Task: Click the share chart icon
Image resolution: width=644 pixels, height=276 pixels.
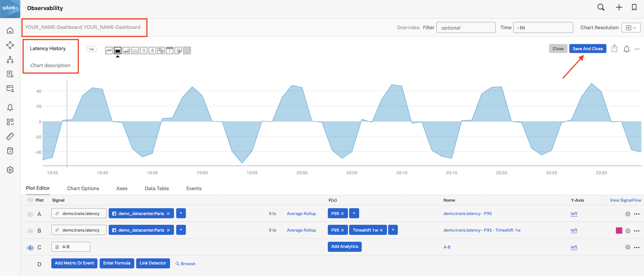Action: click(615, 49)
